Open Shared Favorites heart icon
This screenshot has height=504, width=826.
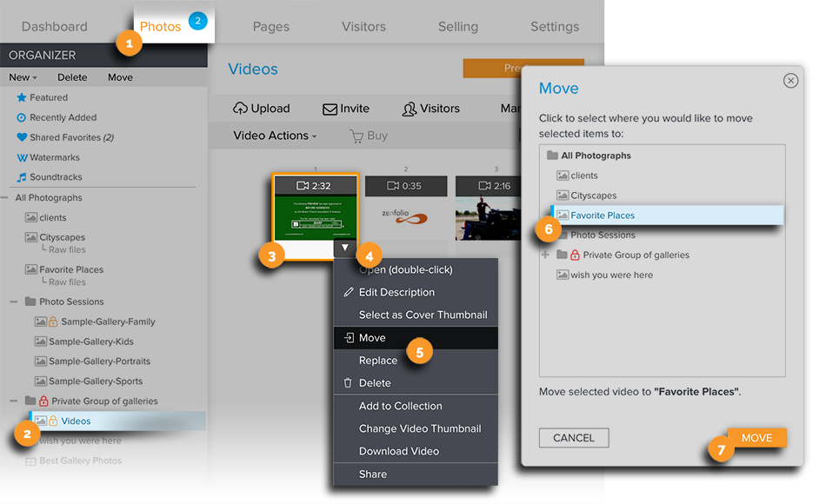coord(22,137)
